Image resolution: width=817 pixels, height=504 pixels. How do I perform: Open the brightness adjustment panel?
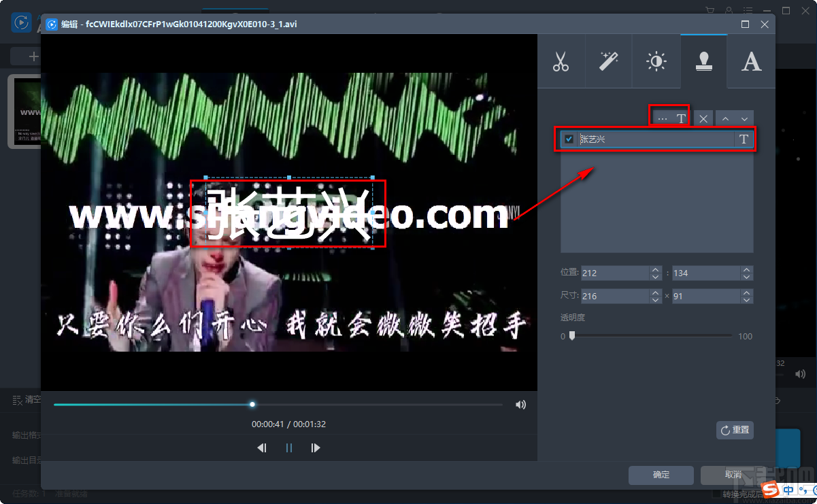pos(656,61)
